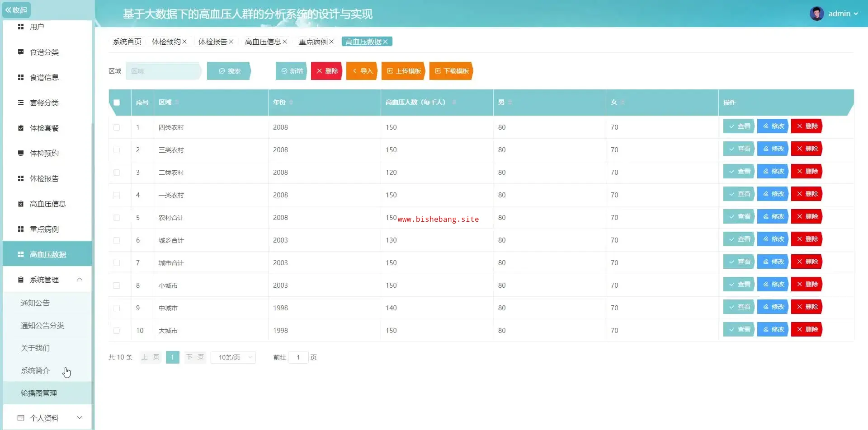This screenshot has width=868, height=430.
Task: Click the admin user avatar
Action: coord(816,14)
